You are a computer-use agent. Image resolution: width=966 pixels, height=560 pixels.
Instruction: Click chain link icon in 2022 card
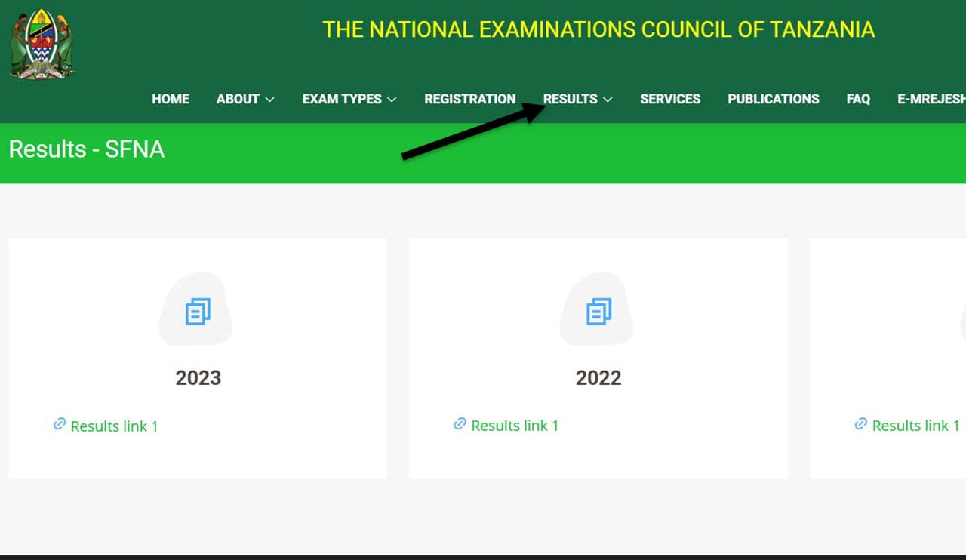[460, 425]
